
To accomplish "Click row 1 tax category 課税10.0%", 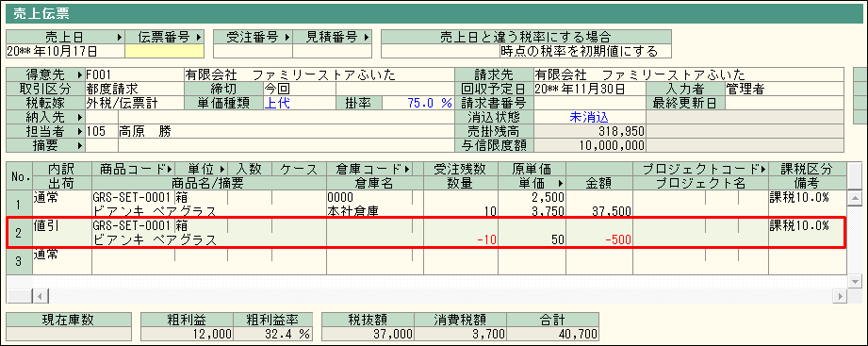I will pyautogui.click(x=807, y=198).
